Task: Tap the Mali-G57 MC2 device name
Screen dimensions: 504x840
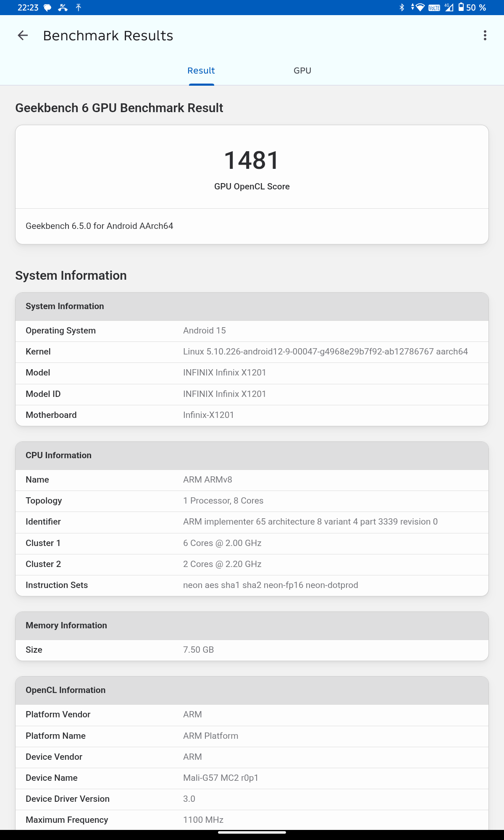Action: (x=220, y=778)
